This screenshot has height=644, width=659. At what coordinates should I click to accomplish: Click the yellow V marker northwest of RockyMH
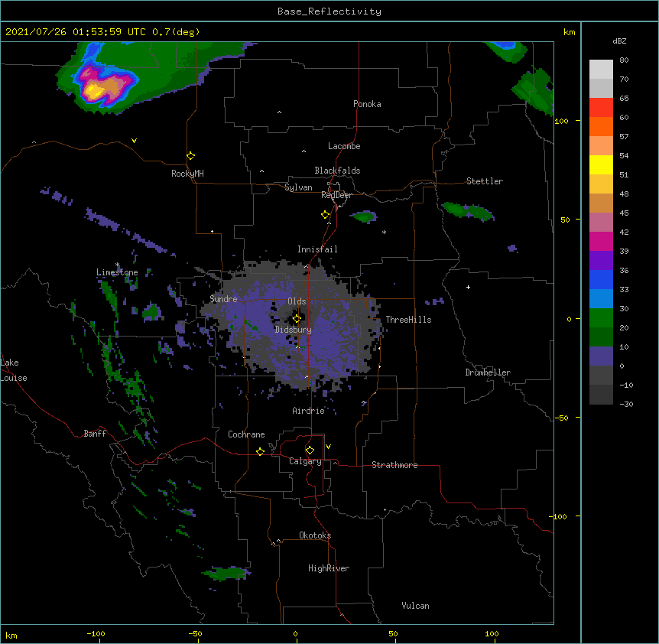point(134,141)
